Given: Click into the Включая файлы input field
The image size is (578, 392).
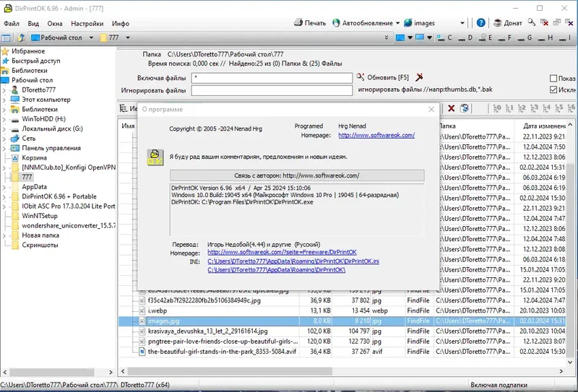Looking at the screenshot, I should [272, 78].
